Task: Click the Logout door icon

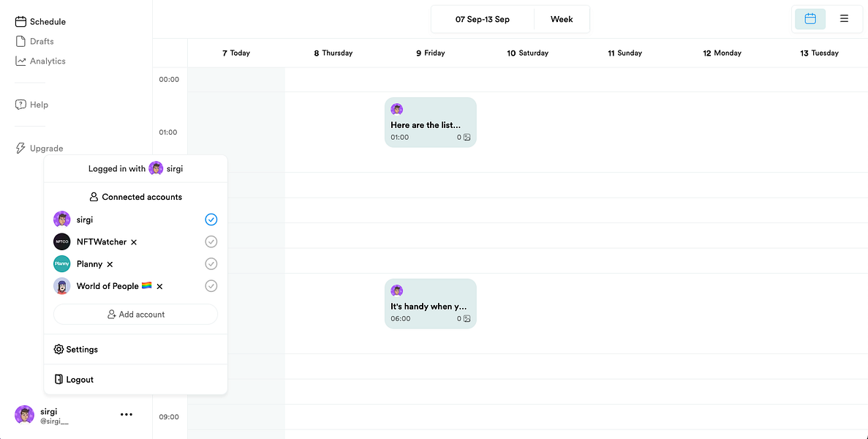Action: [x=59, y=379]
